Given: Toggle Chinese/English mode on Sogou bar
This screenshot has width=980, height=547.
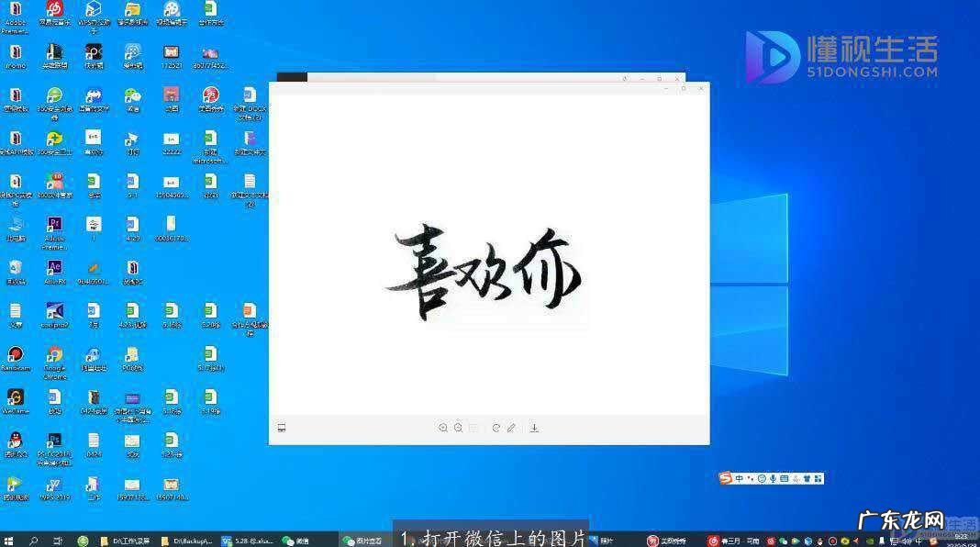Looking at the screenshot, I should pyautogui.click(x=740, y=478).
